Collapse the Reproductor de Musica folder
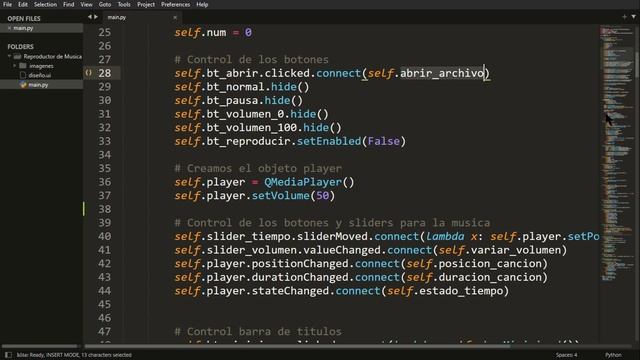 click(9, 56)
